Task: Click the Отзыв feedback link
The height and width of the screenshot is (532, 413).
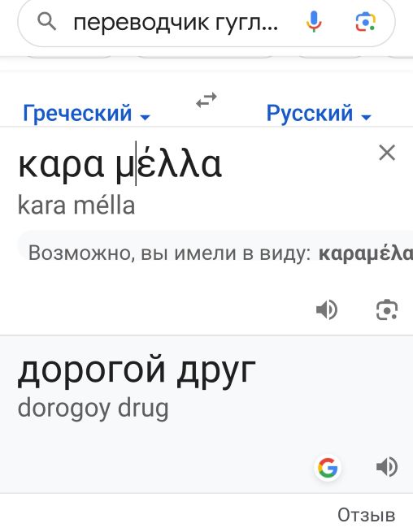Action: (366, 515)
